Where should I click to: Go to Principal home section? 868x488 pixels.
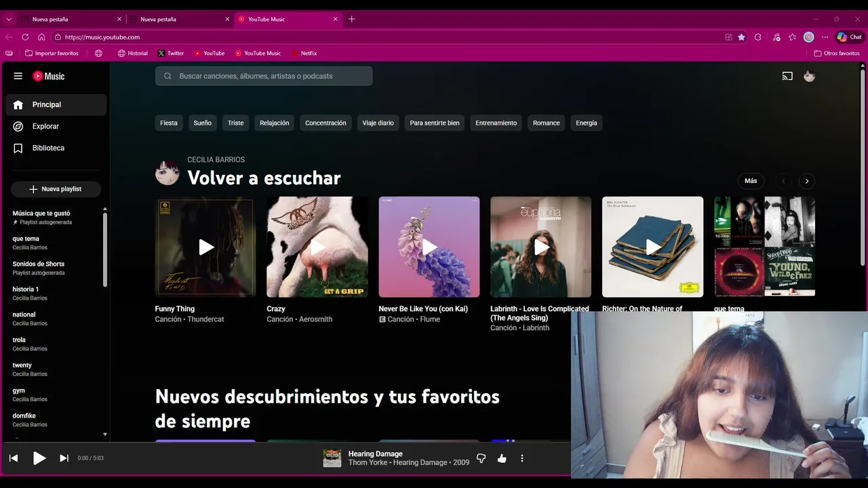pos(56,105)
